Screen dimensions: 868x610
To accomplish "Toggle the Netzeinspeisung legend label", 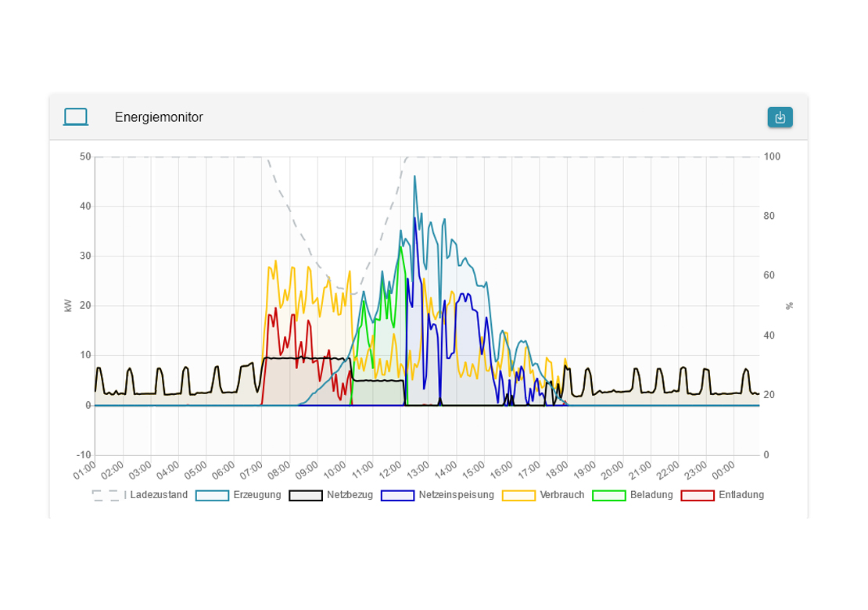I will (456, 495).
